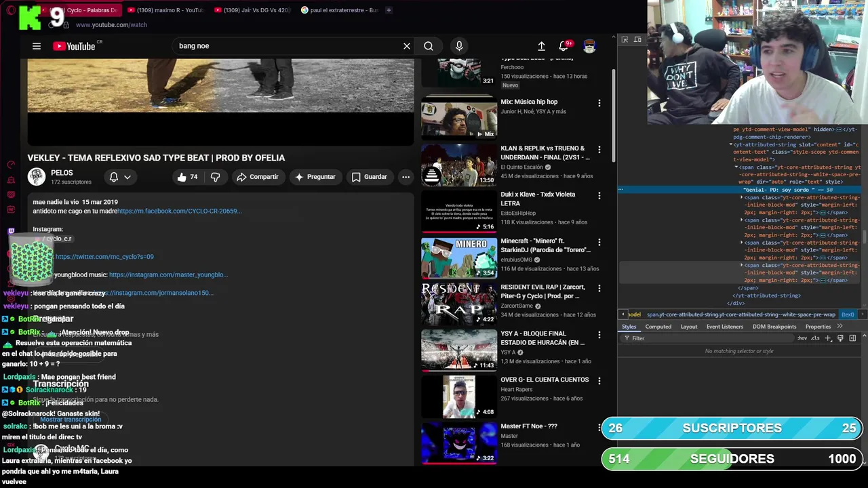The width and height of the screenshot is (868, 488).
Task: Open more options for OVER G video
Action: tap(599, 381)
